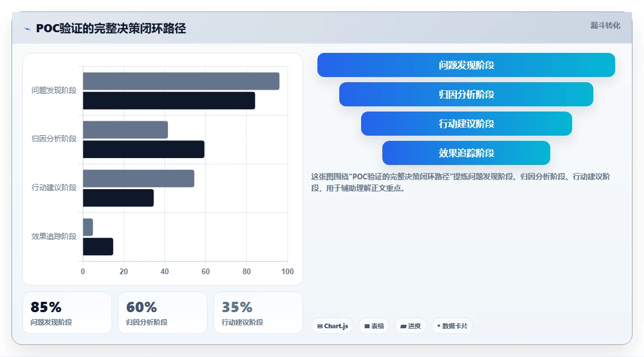Screen dimensions: 644x357
Task: Click the 进度 tag chip
Action: click(411, 326)
